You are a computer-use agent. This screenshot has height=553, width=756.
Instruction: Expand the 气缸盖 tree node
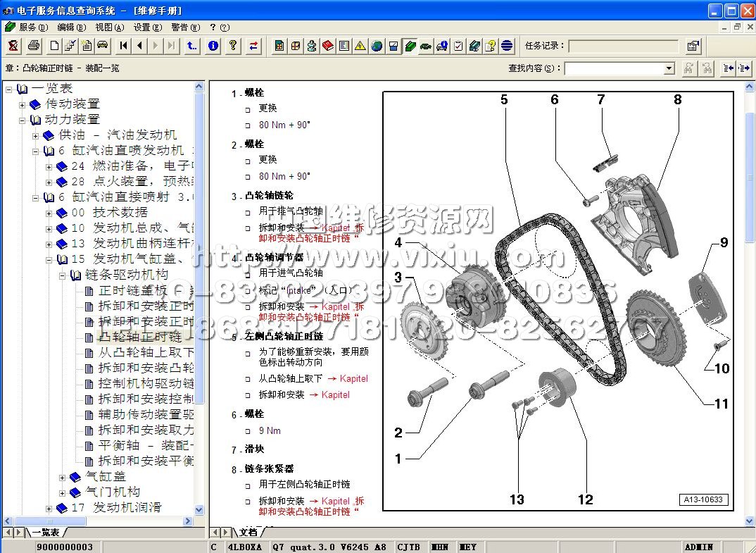tap(62, 477)
